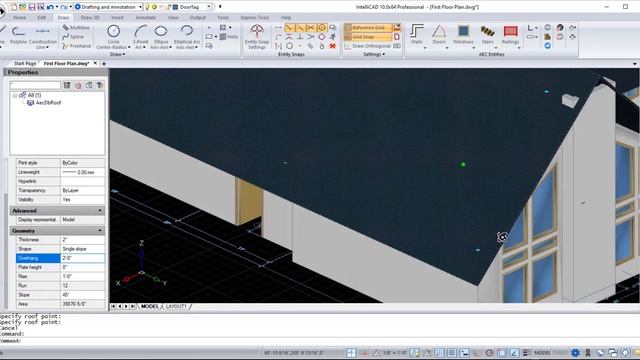This screenshot has height=360, width=640.
Task: Open the Home ribbon tab
Action: (19, 18)
